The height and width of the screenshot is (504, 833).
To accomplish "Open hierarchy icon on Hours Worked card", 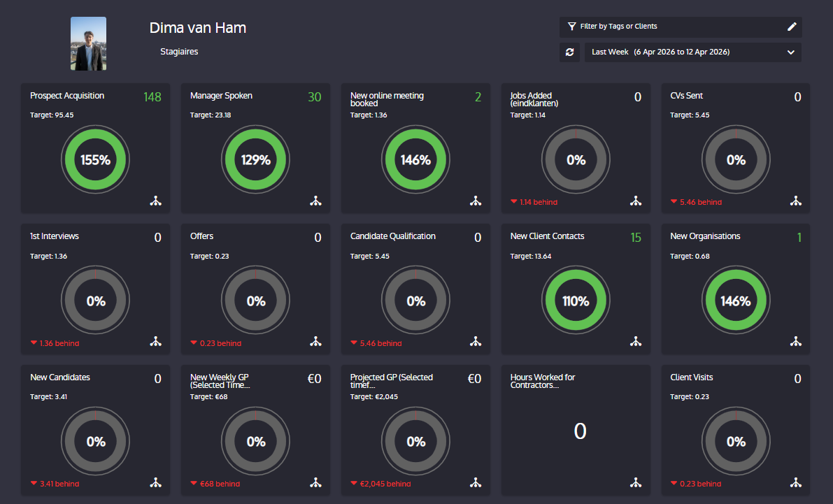I will click(x=635, y=482).
